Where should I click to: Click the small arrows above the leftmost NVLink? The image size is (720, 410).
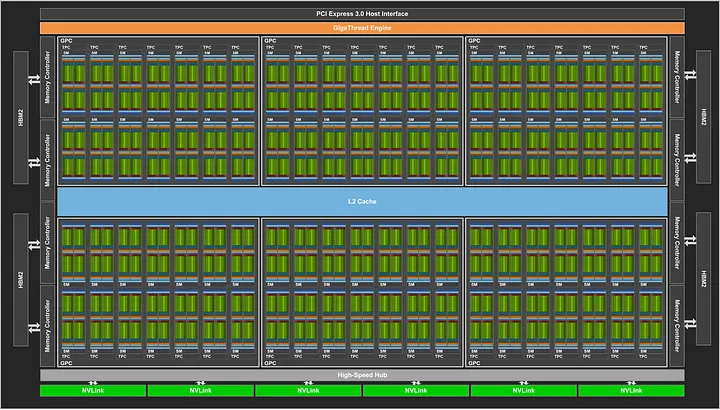[93, 383]
